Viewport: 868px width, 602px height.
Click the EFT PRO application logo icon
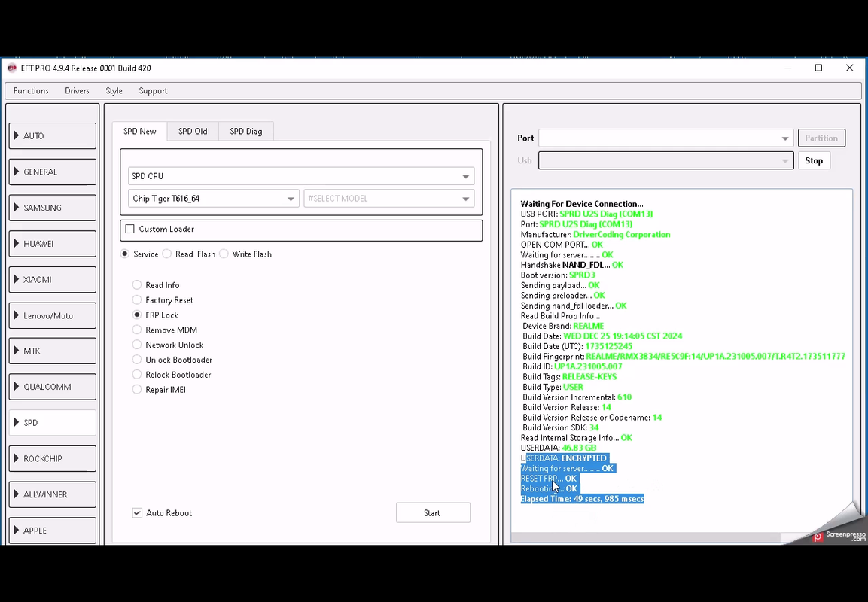11,68
